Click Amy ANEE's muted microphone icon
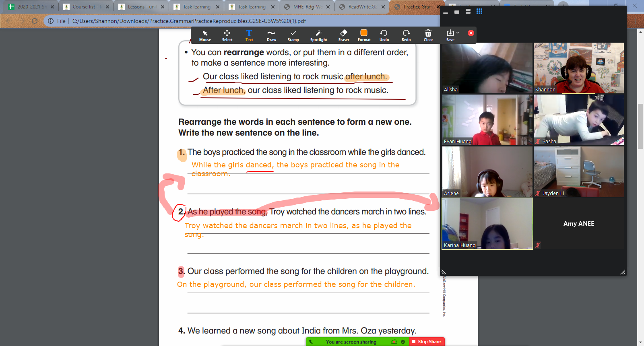Viewport: 644px width, 346px height. (538, 245)
